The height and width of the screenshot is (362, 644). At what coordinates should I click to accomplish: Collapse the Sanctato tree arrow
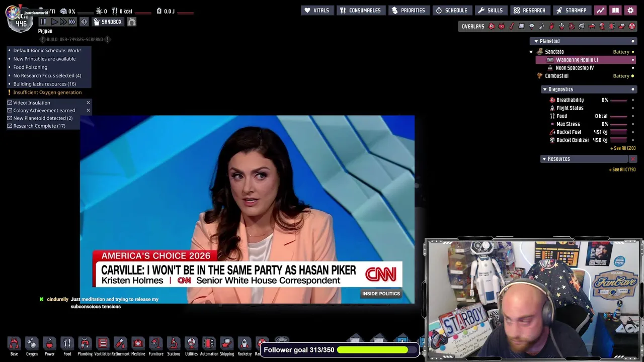pyautogui.click(x=531, y=52)
